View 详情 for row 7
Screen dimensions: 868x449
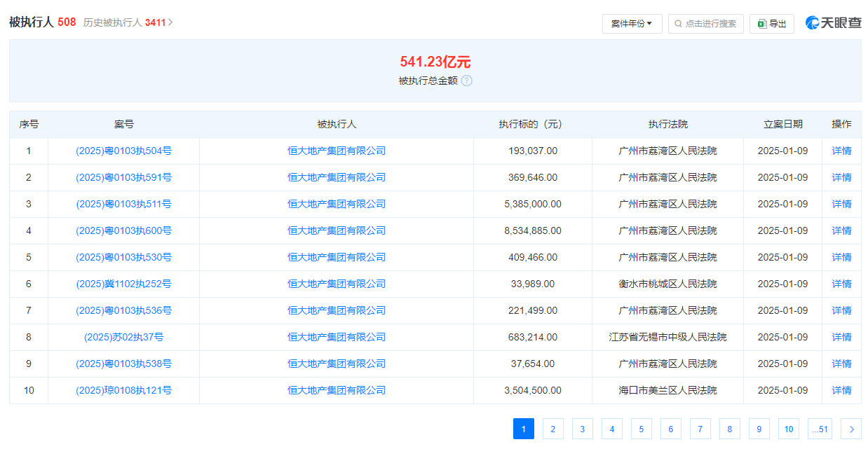pyautogui.click(x=842, y=310)
